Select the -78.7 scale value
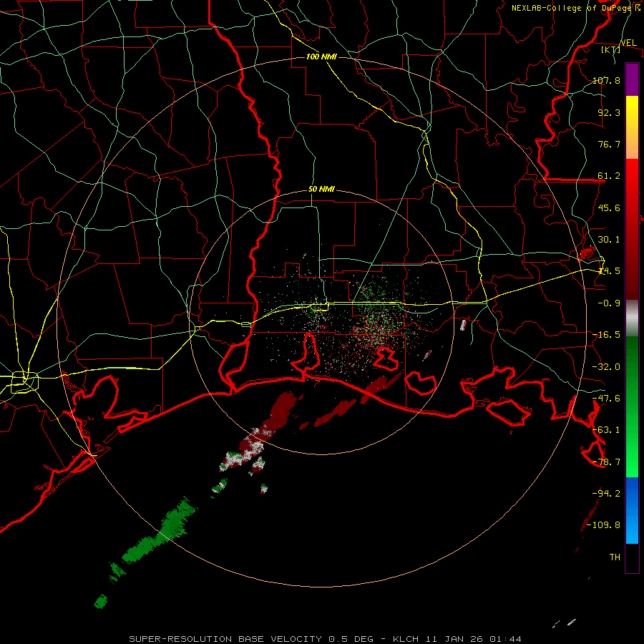 [x=606, y=462]
